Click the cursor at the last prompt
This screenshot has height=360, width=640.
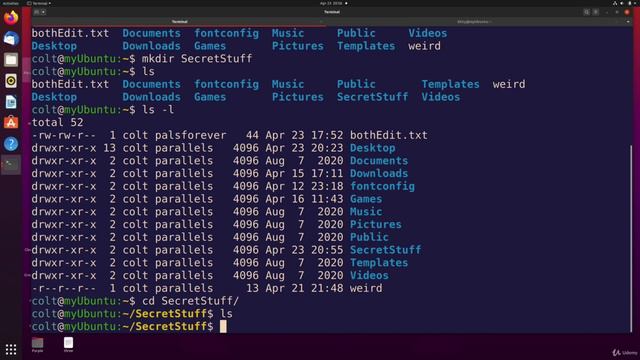coord(223,327)
